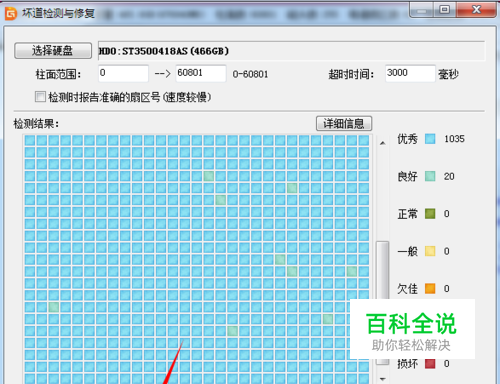Click the 优秀 count value 1035
Viewport: 500px width, 384px height.
(x=454, y=139)
